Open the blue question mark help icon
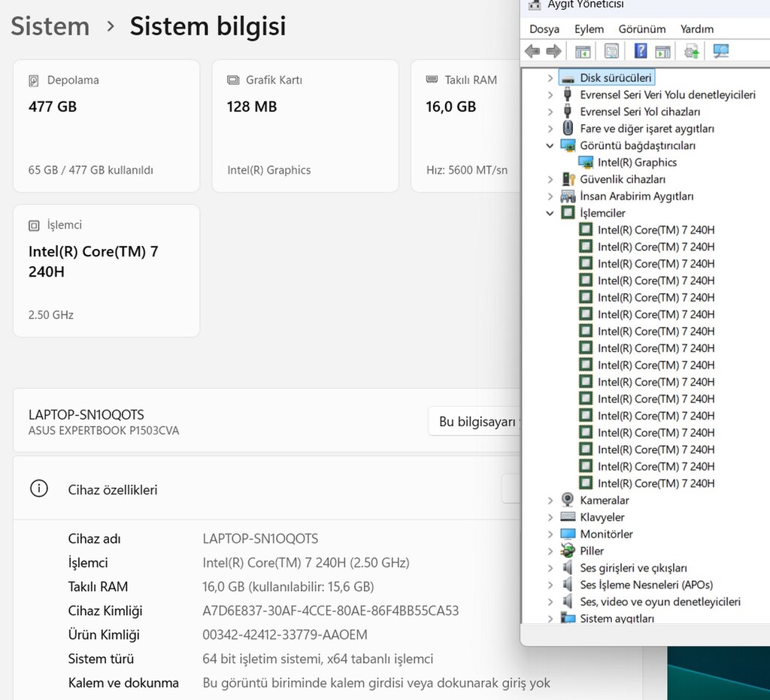 click(x=641, y=51)
